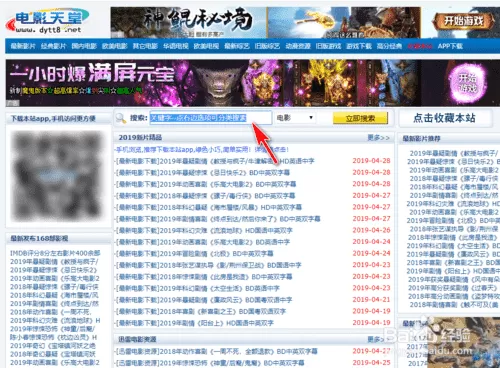Open 最新综艺 in the navigation bar
The width and height of the screenshot is (500, 368).
pos(237,46)
